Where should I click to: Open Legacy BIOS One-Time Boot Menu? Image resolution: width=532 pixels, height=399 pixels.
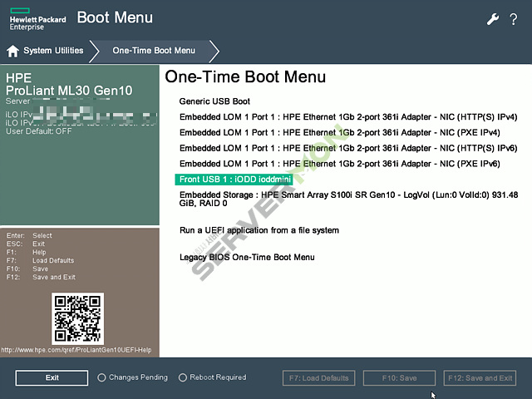(x=247, y=257)
